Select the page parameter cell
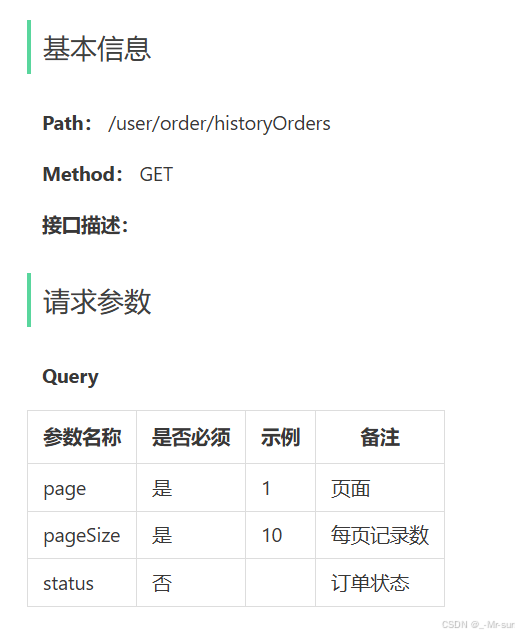The height and width of the screenshot is (636, 519). [x=82, y=488]
